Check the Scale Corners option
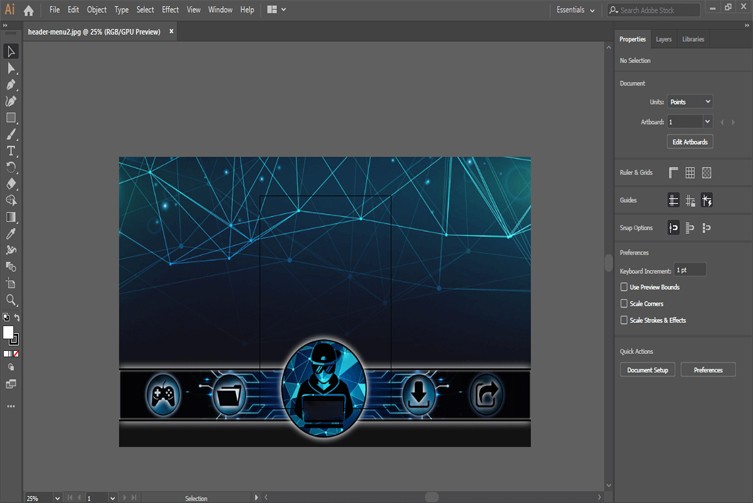Screen dimensions: 753x503 (x=624, y=303)
